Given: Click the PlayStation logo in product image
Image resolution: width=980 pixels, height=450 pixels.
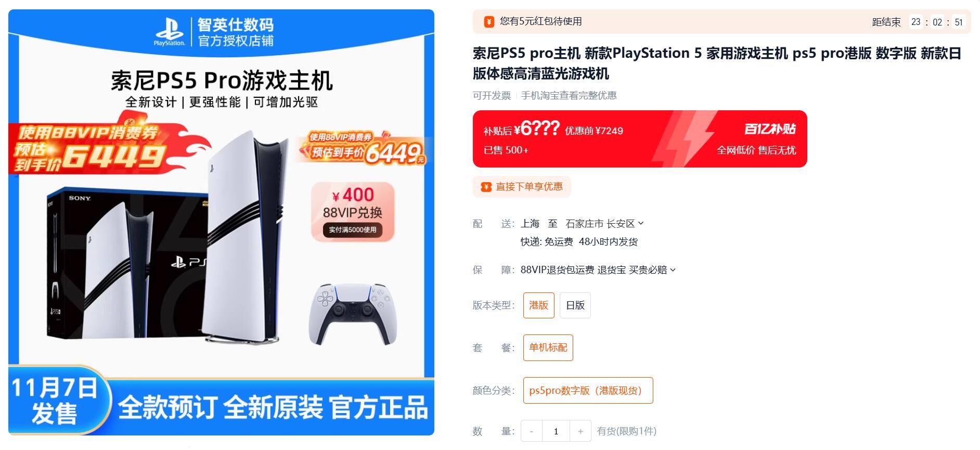Looking at the screenshot, I should click(x=169, y=31).
